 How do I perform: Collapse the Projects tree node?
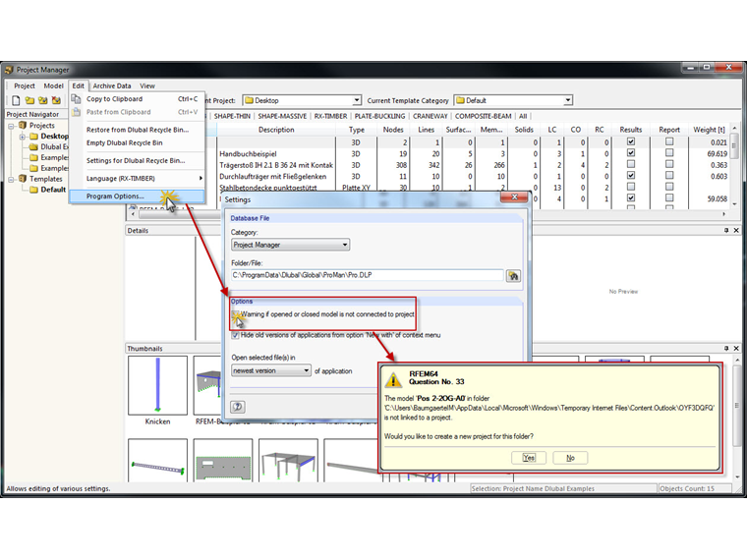click(x=11, y=126)
